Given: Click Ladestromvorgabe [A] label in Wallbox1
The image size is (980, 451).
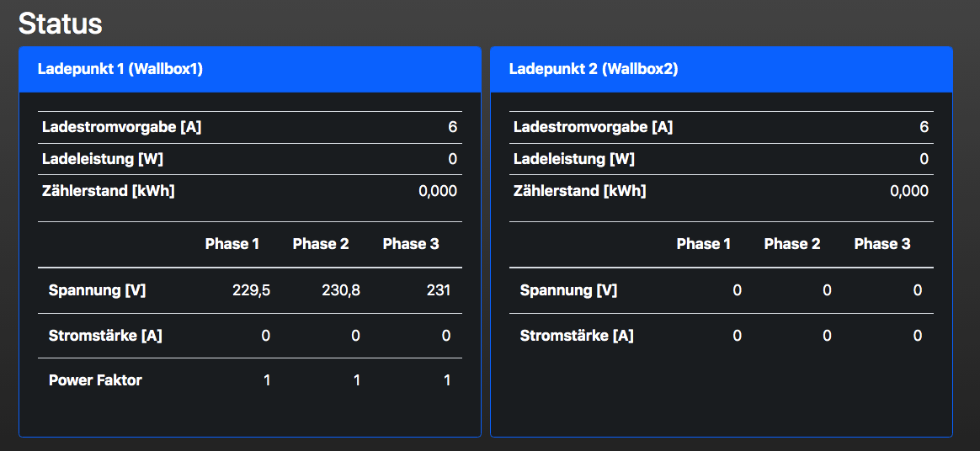Looking at the screenshot, I should click(122, 127).
